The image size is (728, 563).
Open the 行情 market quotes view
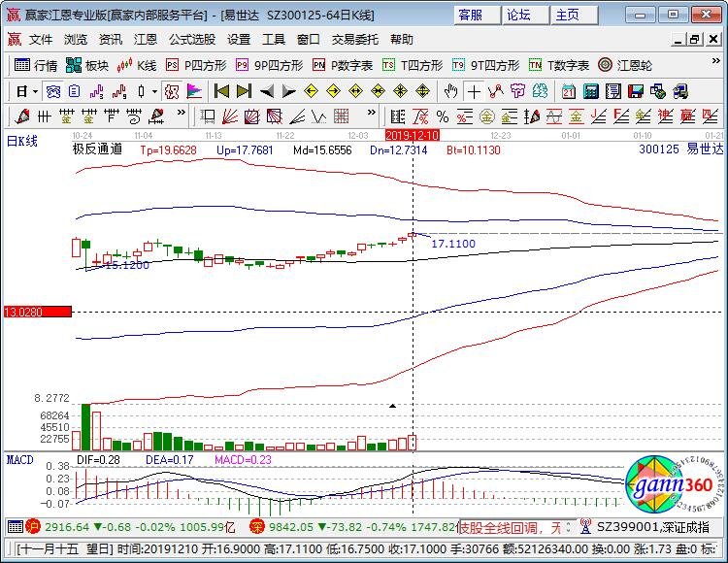pyautogui.click(x=36, y=65)
